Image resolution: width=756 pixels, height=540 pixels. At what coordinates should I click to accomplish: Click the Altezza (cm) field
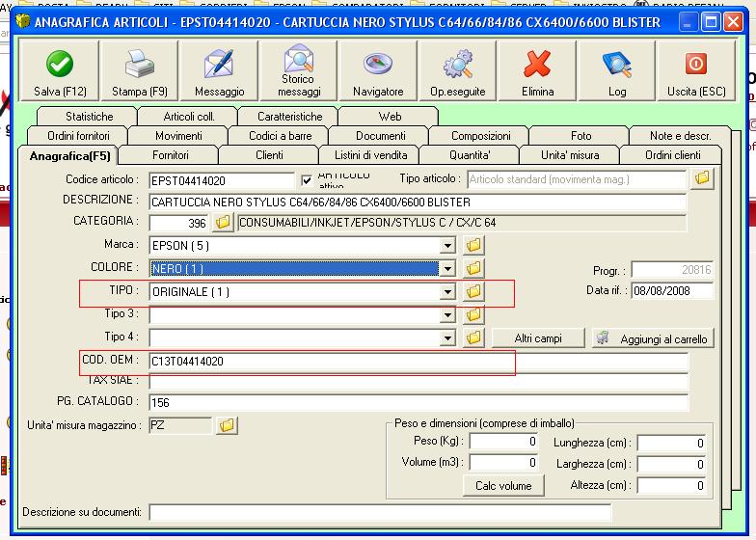point(671,485)
